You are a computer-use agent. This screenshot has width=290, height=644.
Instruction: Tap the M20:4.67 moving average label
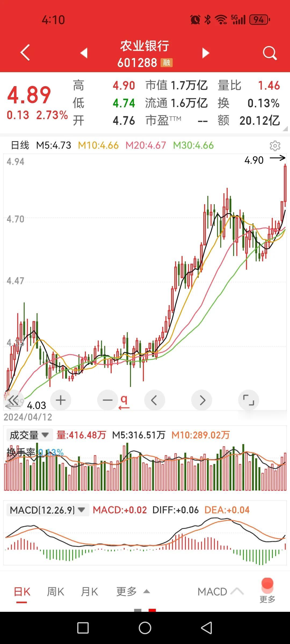(146, 145)
